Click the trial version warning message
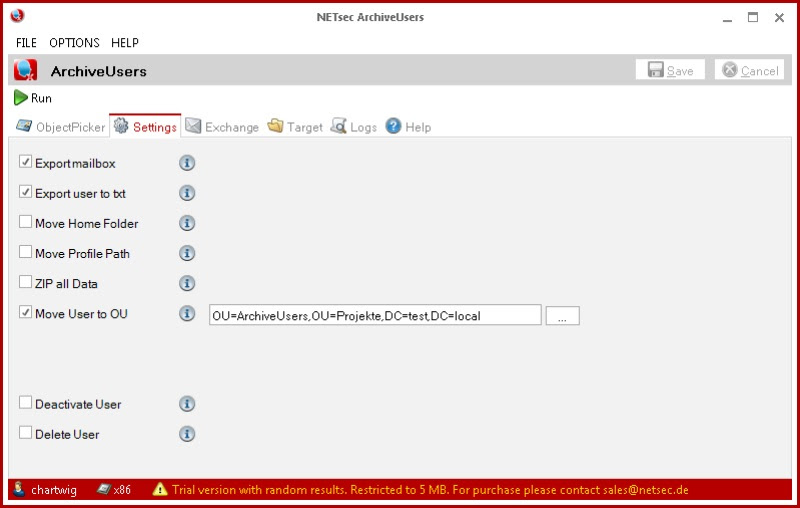The image size is (800, 508). 430,490
